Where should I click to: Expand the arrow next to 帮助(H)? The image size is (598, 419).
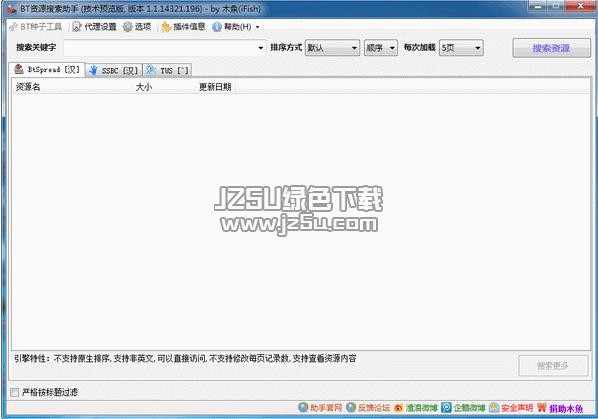point(257,27)
